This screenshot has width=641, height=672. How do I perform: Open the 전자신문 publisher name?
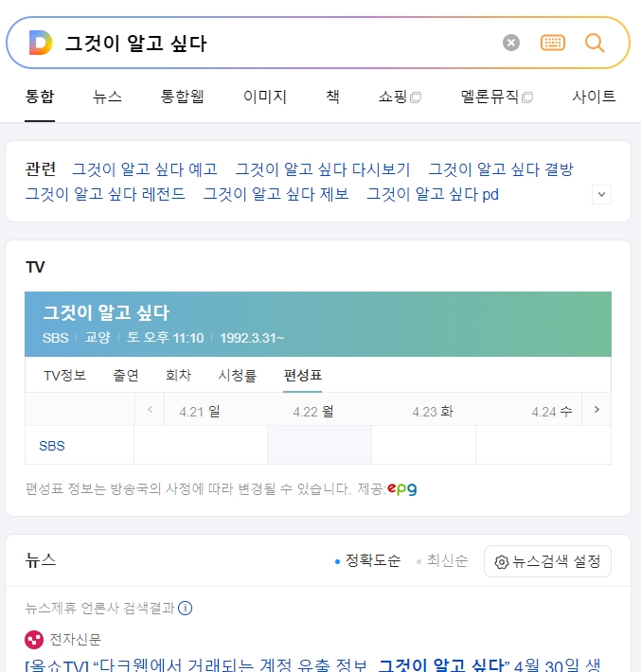click(75, 640)
